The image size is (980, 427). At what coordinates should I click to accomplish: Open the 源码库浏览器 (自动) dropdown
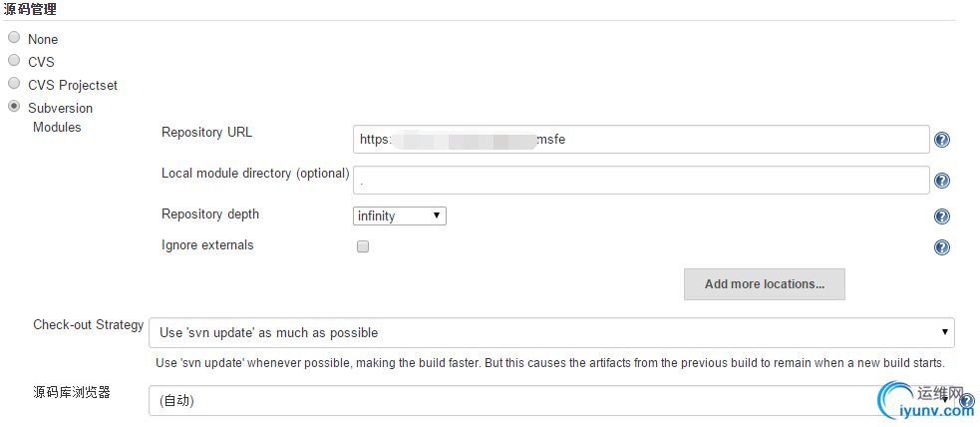(551, 401)
